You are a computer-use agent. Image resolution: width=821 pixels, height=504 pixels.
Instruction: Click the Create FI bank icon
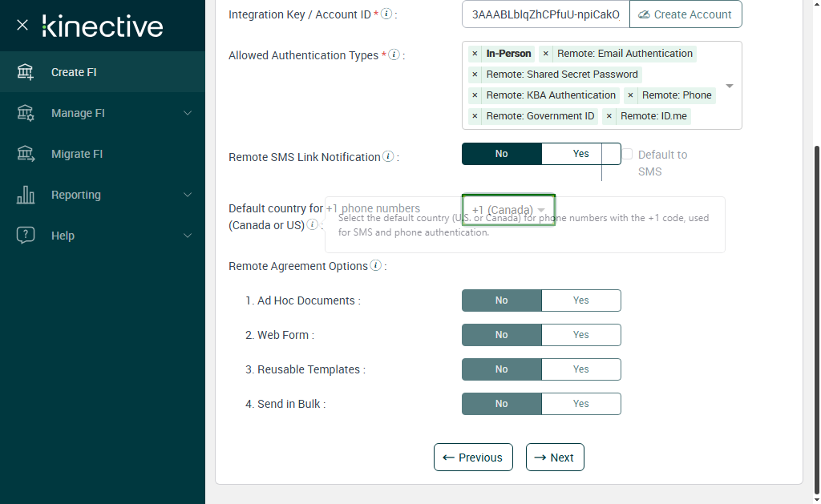pos(26,72)
